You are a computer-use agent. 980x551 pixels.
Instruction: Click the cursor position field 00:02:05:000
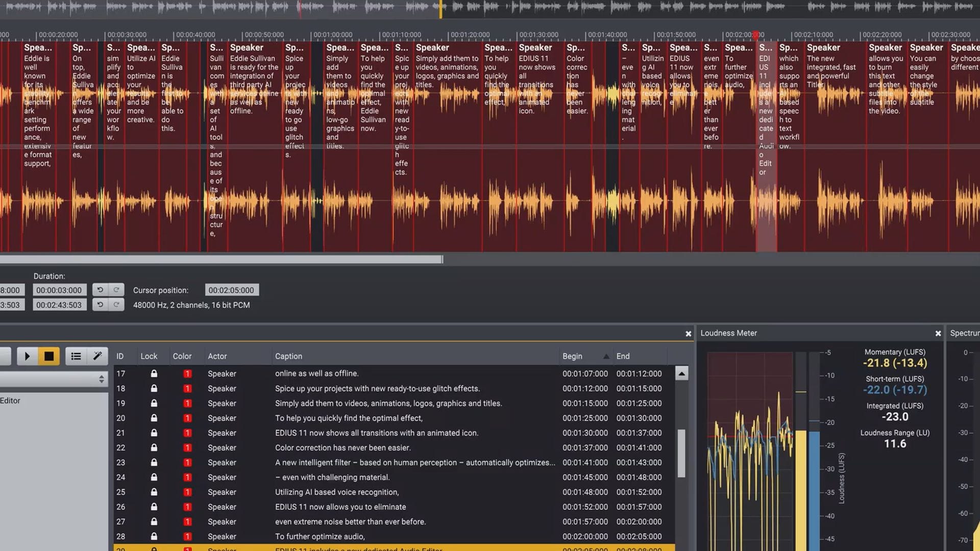coord(231,290)
